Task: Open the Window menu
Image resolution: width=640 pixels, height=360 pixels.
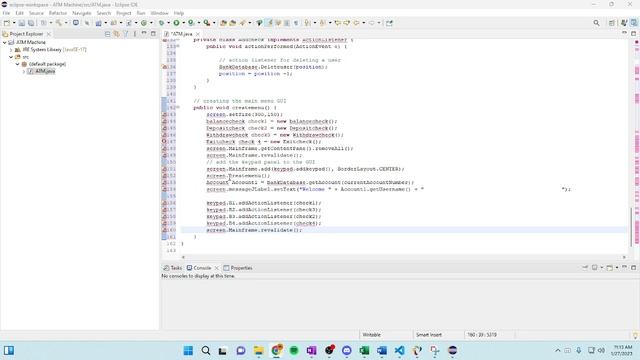Action: point(159,13)
